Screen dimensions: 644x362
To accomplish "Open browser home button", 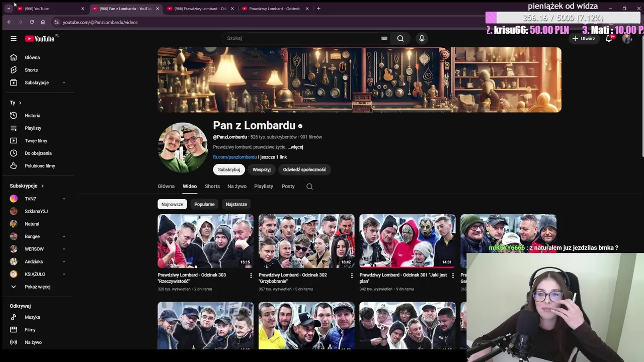I will (43, 22).
